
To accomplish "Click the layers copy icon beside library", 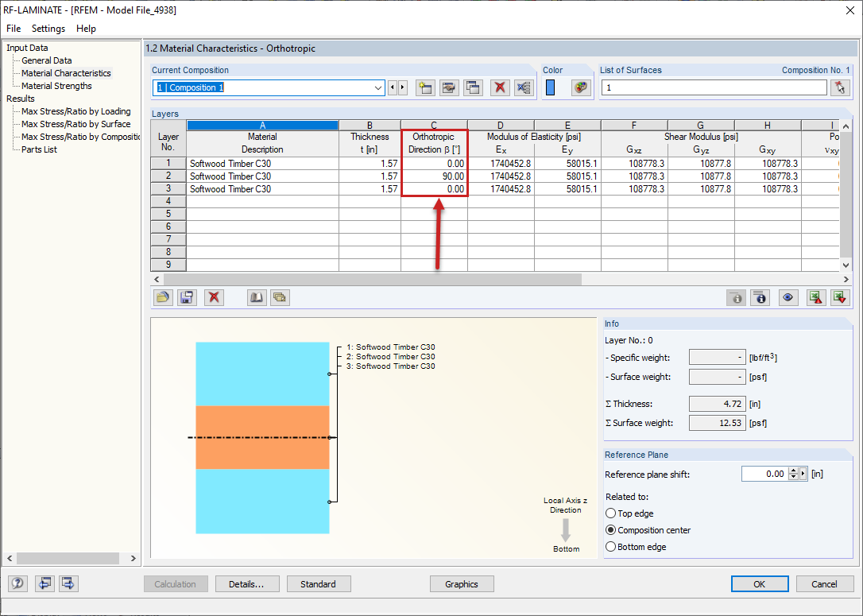I will [281, 297].
